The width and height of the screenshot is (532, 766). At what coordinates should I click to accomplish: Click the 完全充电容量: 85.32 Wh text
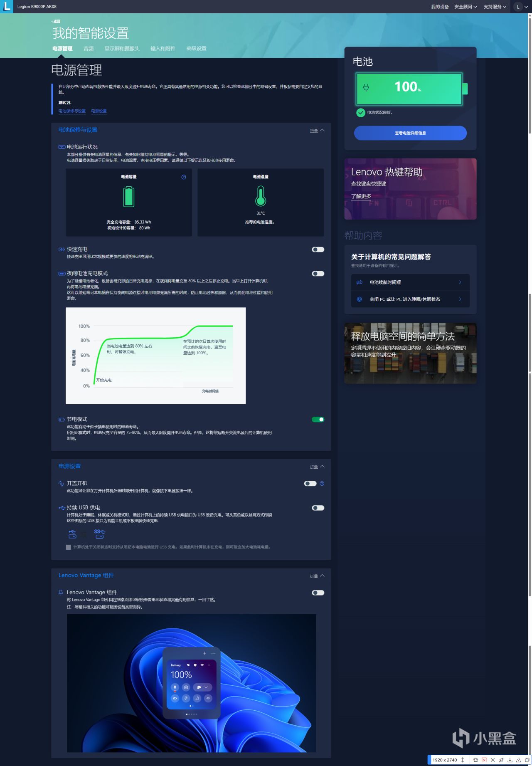129,222
